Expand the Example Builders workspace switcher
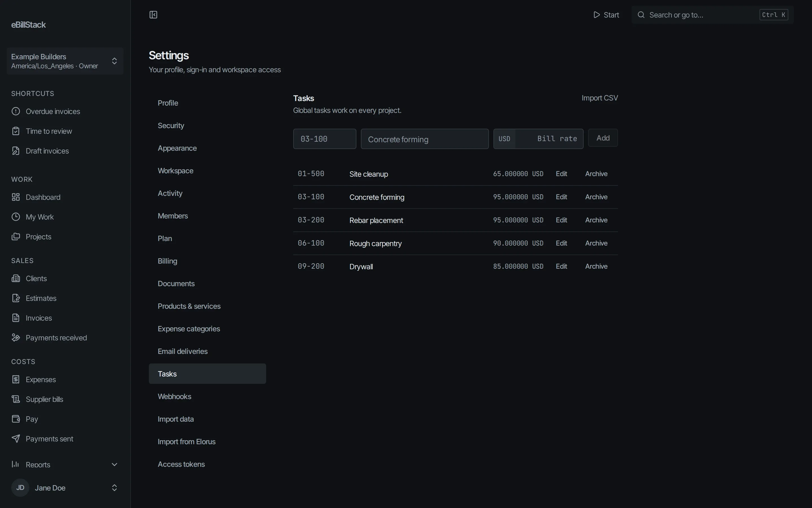Image resolution: width=812 pixels, height=508 pixels. [x=65, y=61]
